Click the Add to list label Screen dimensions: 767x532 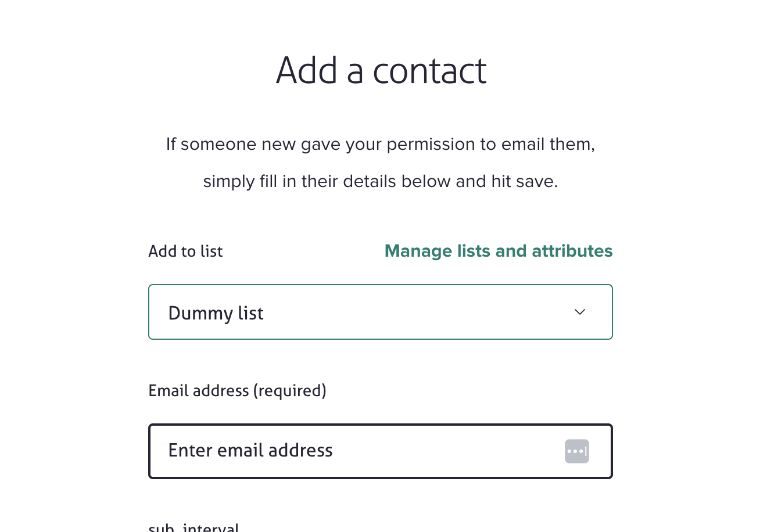185,251
